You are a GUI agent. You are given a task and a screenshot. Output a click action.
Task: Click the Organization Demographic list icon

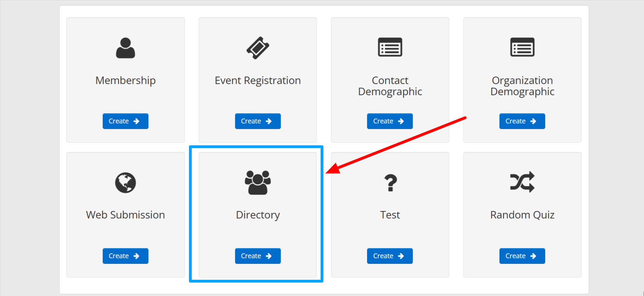pyautogui.click(x=522, y=47)
